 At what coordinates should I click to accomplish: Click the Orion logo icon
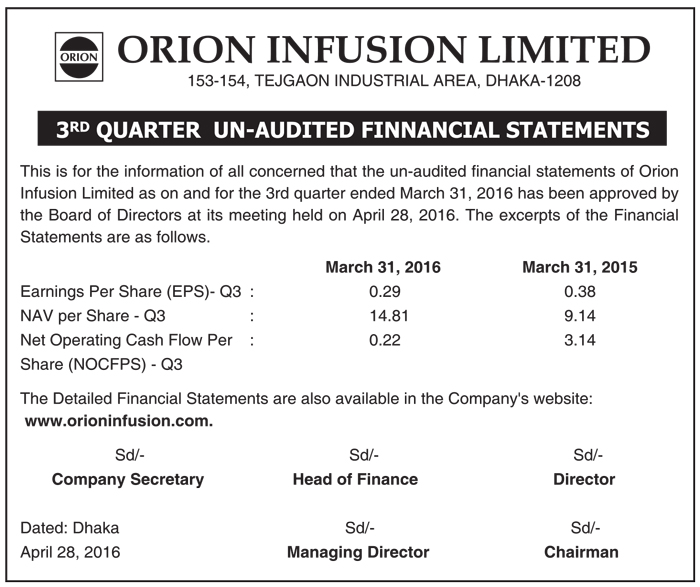click(78, 56)
